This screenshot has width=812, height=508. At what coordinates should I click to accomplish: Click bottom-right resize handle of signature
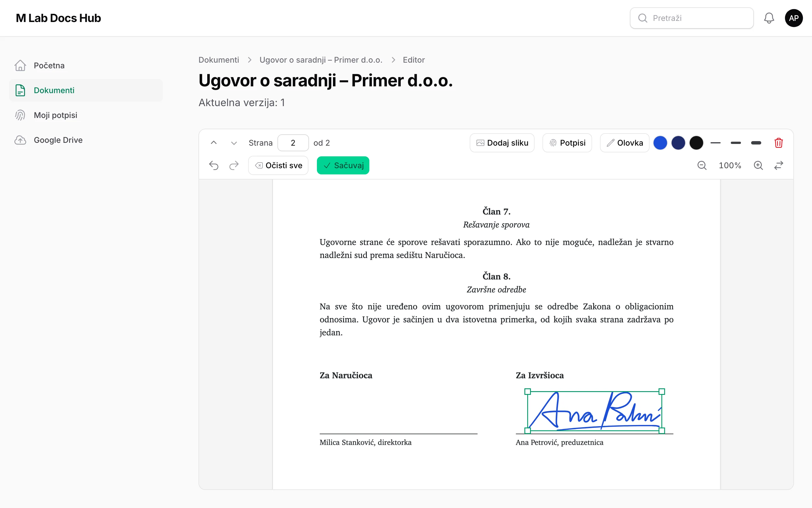pyautogui.click(x=662, y=430)
